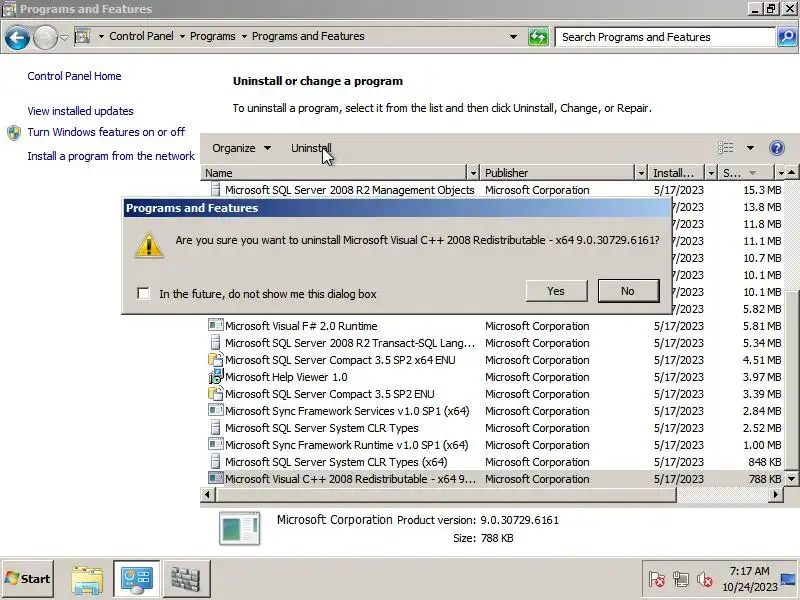The height and width of the screenshot is (600, 800).
Task: Open Windows Explorer from the taskbar
Action: 87,580
